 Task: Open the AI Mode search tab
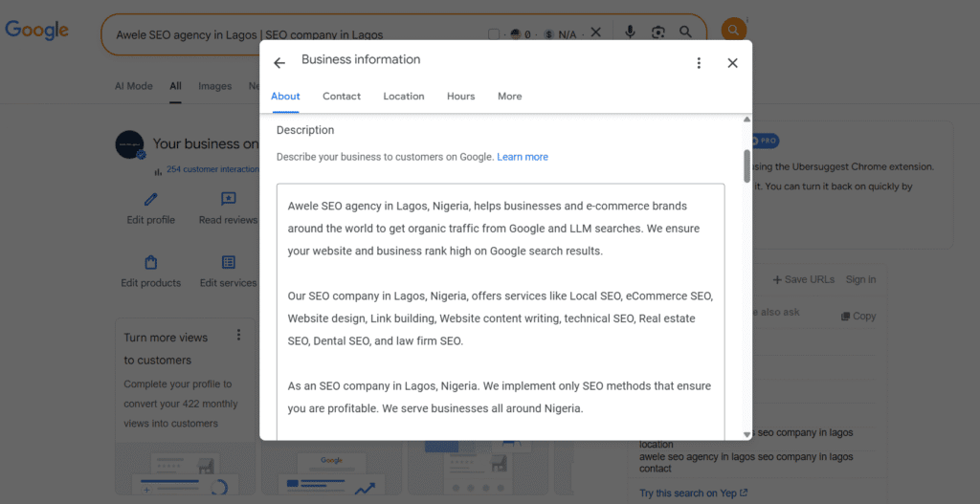click(133, 86)
